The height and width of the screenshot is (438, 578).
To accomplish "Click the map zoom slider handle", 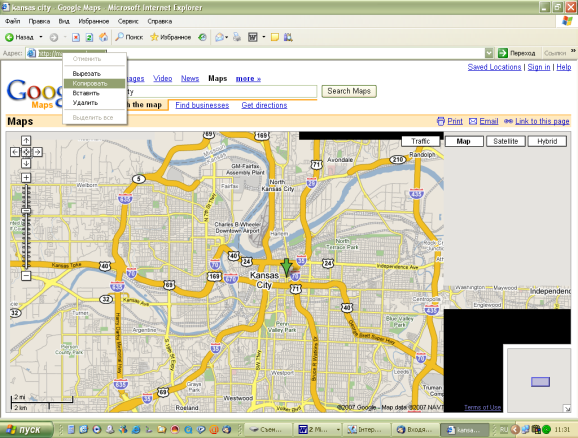I will [26, 211].
